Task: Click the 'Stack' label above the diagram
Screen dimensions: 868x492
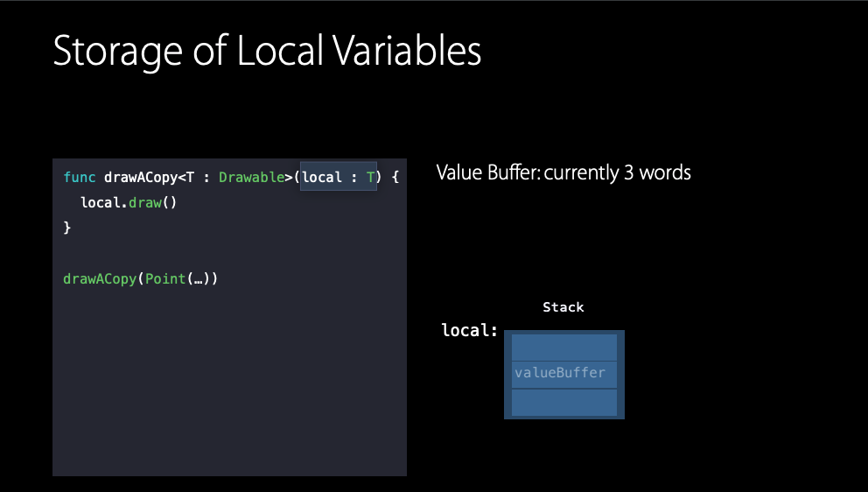Action: (x=563, y=307)
